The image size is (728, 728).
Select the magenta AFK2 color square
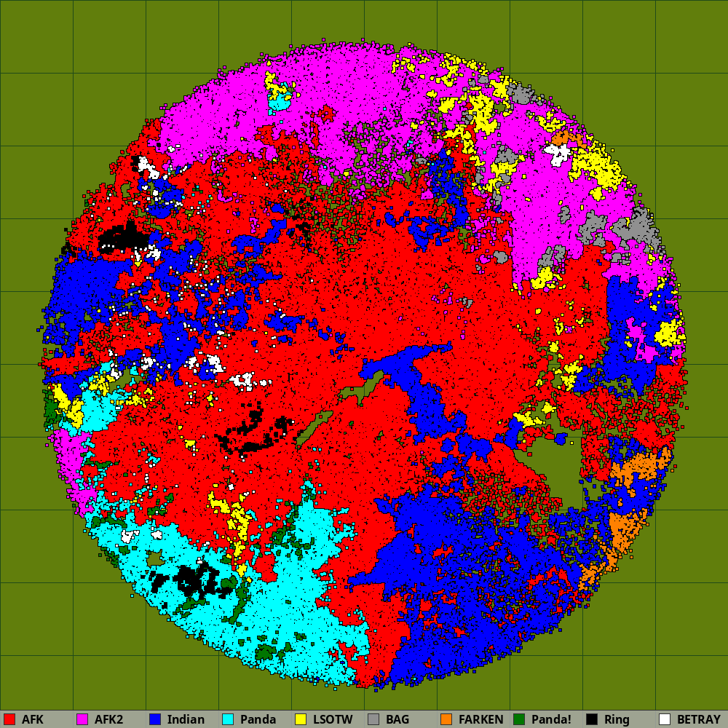pos(82,719)
